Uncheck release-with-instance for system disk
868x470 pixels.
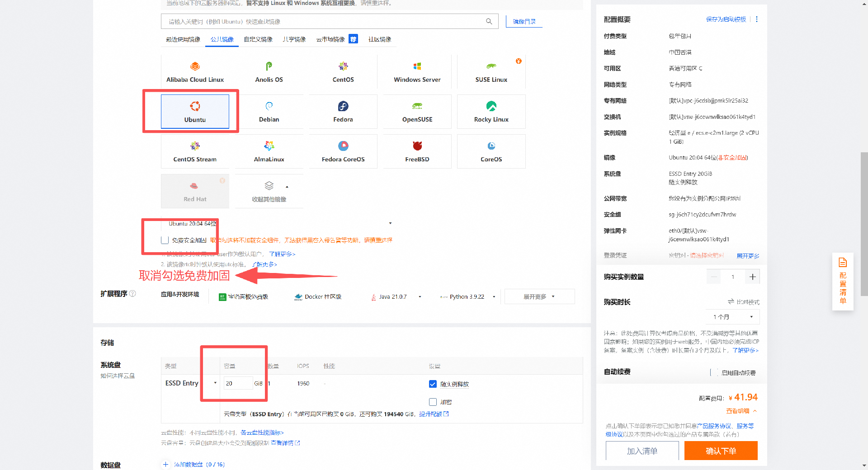[433, 384]
